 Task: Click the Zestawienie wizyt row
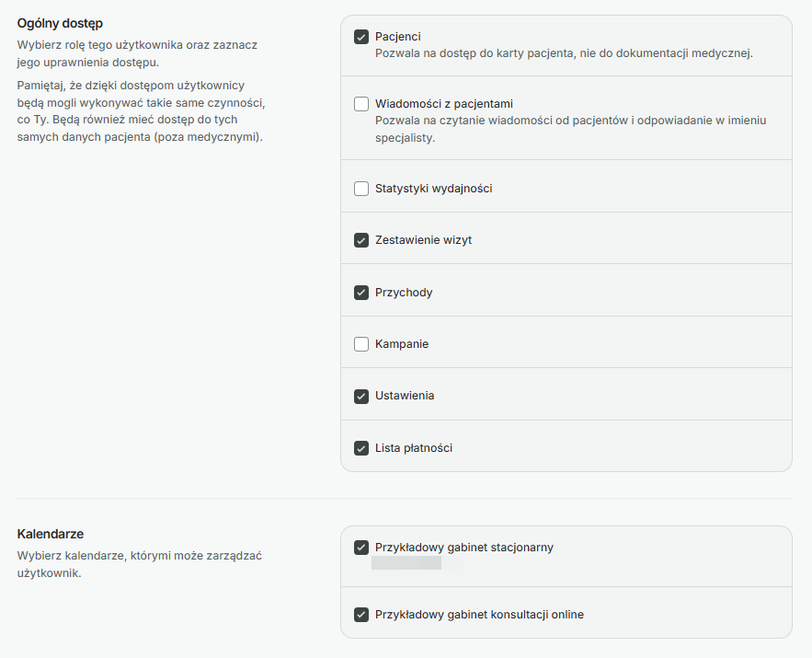pos(423,240)
